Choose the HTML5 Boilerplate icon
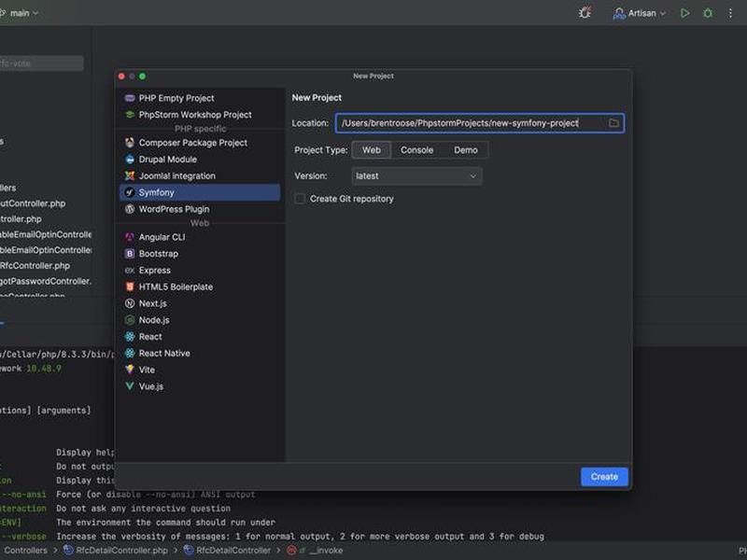 point(130,287)
